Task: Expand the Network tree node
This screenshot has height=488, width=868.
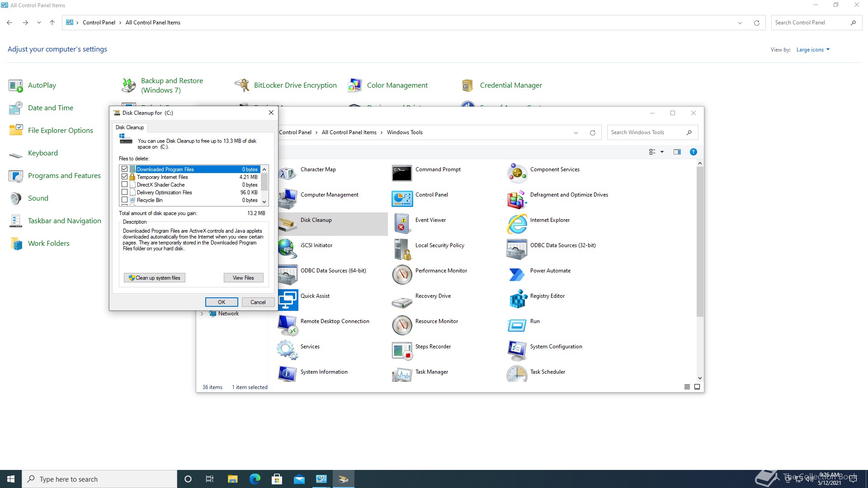Action: pyautogui.click(x=202, y=314)
